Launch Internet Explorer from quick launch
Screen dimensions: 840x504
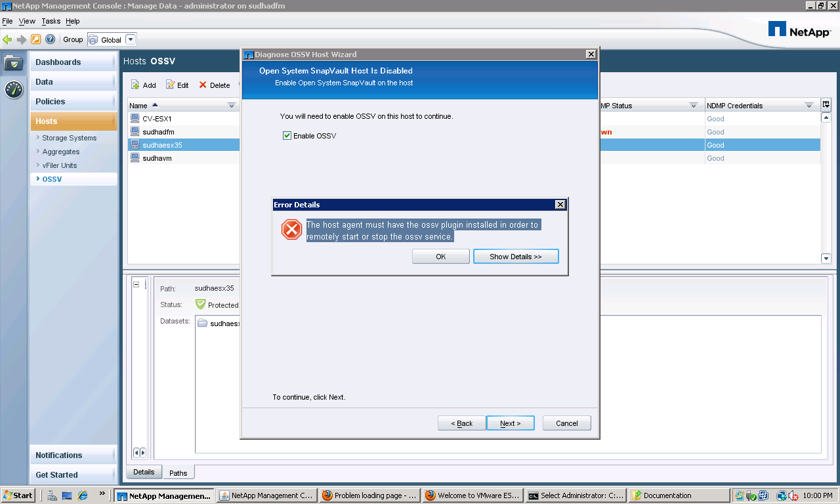[x=83, y=495]
